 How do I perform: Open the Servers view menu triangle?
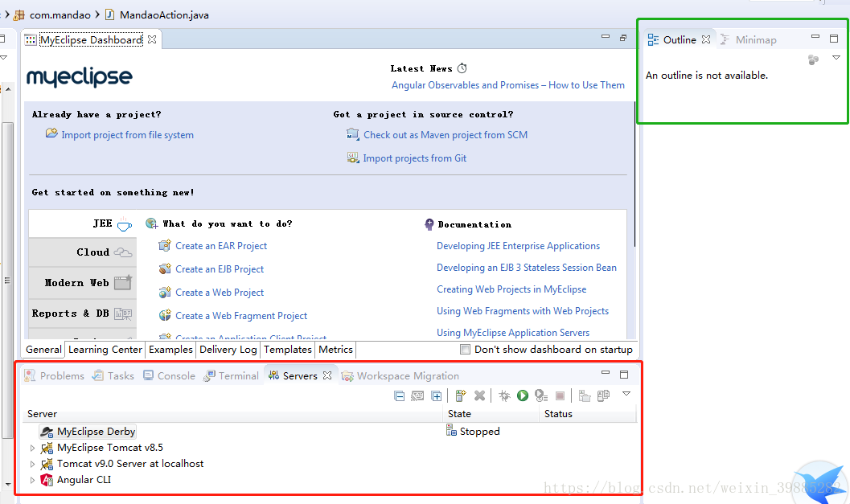[626, 393]
